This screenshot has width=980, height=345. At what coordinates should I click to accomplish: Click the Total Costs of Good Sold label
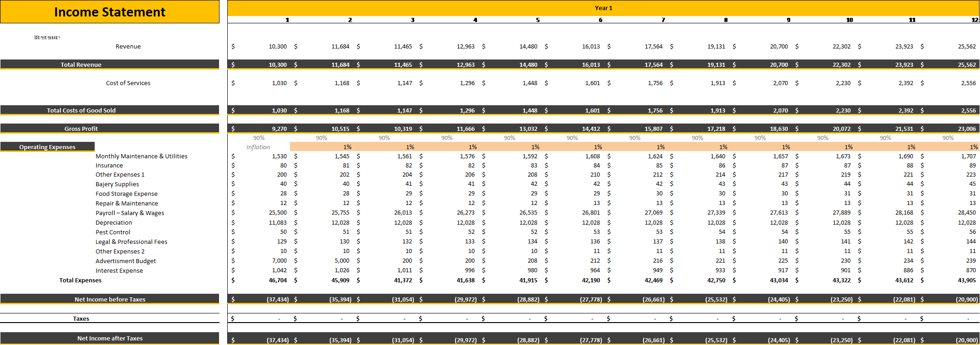click(x=81, y=110)
